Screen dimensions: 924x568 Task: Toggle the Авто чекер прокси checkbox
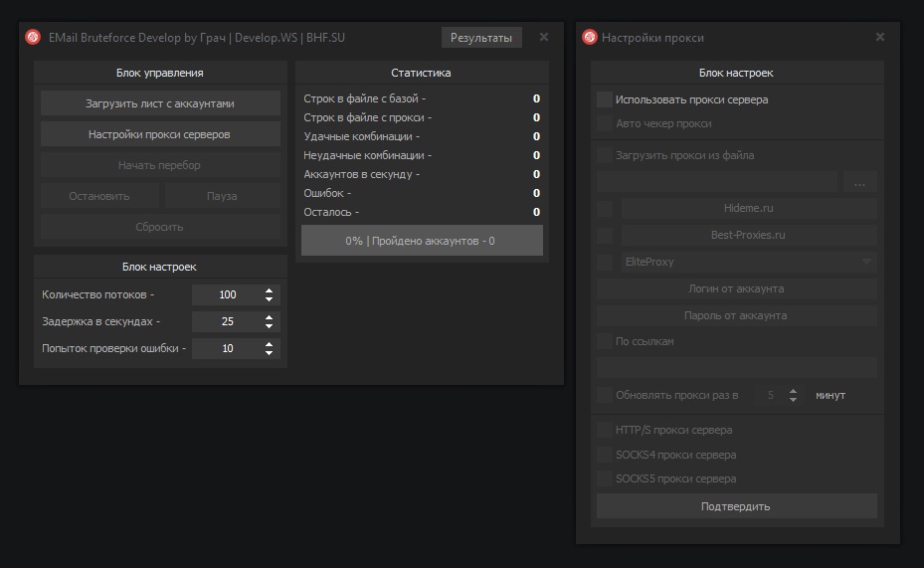[605, 123]
